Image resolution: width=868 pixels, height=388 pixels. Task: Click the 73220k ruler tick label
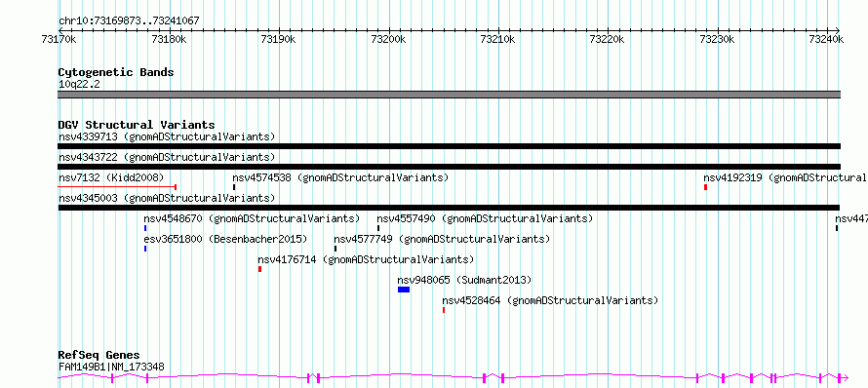(x=608, y=39)
